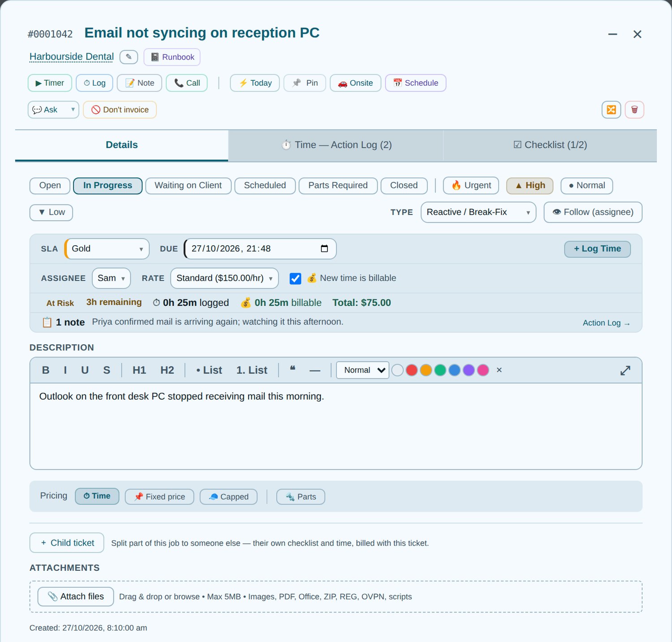Click the + Log Time button
Screen dimensions: 672x642
[x=597, y=249]
